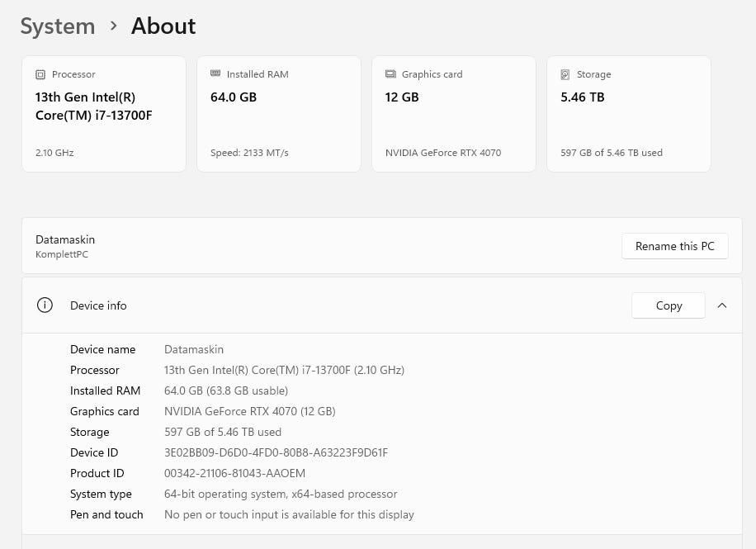This screenshot has height=549, width=756.
Task: Click the Processor chip icon
Action: [x=40, y=74]
